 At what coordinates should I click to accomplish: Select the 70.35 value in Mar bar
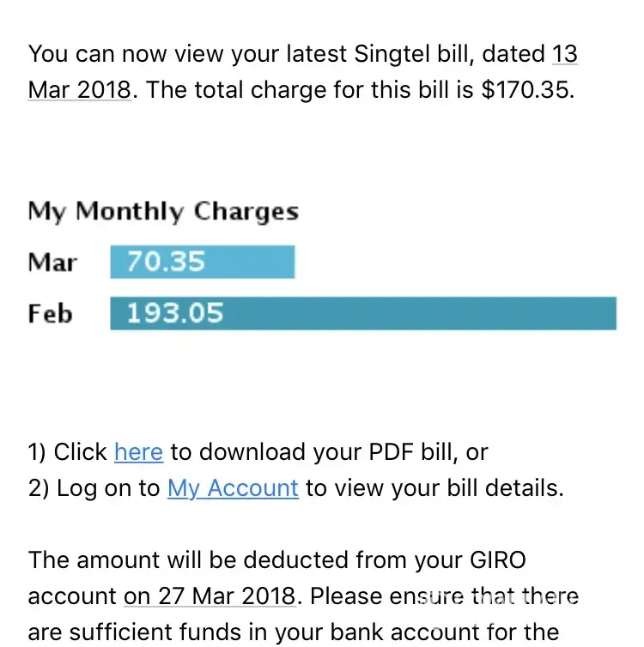[x=166, y=262]
